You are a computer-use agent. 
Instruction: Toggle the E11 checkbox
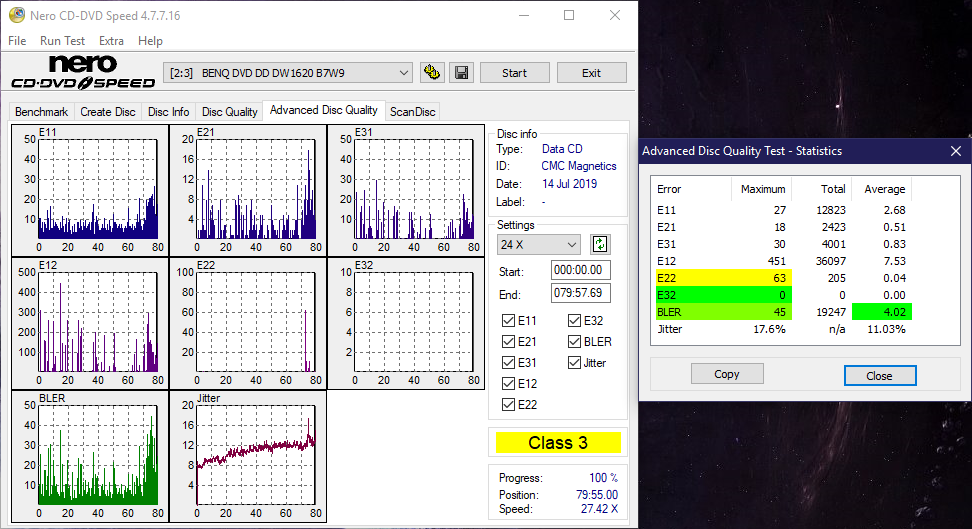[508, 321]
